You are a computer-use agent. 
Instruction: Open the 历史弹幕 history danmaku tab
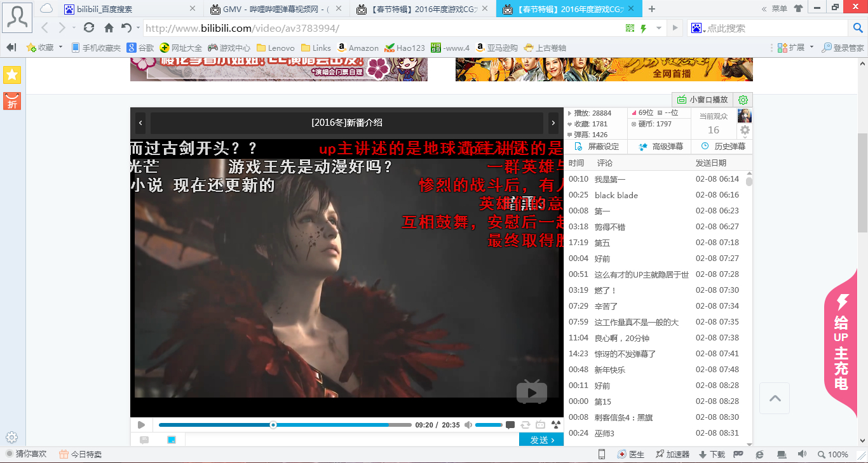(x=722, y=147)
